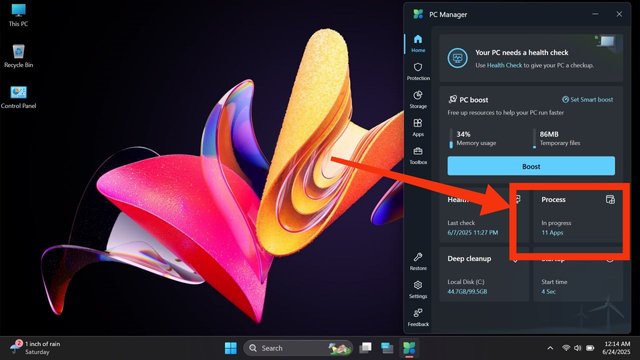Click the Process card icon
The height and width of the screenshot is (360, 640).
(610, 199)
